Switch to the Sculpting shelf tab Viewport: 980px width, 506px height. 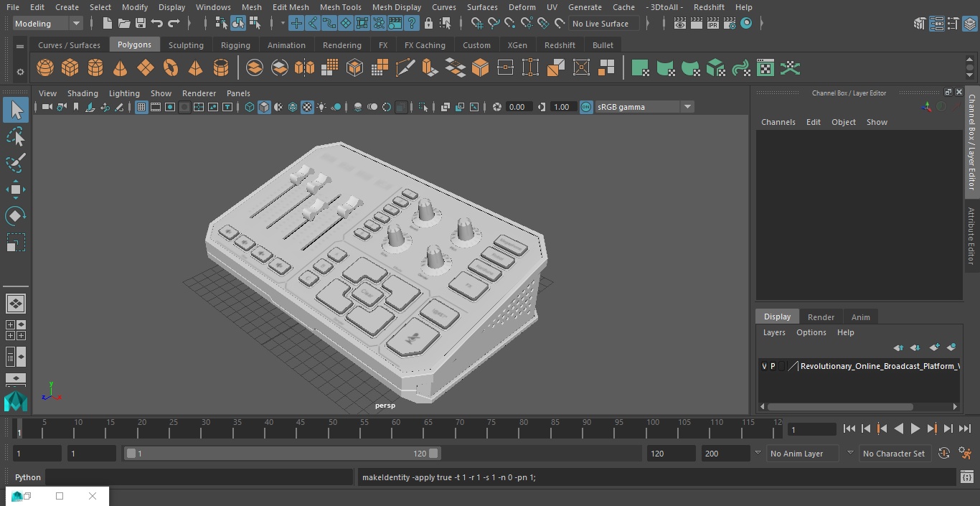(186, 45)
